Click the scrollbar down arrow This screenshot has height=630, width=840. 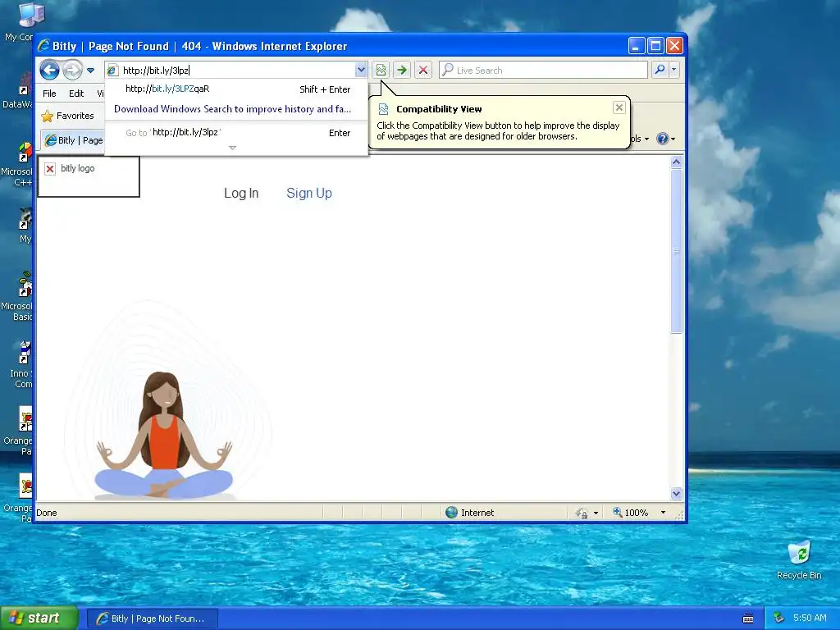pos(676,493)
